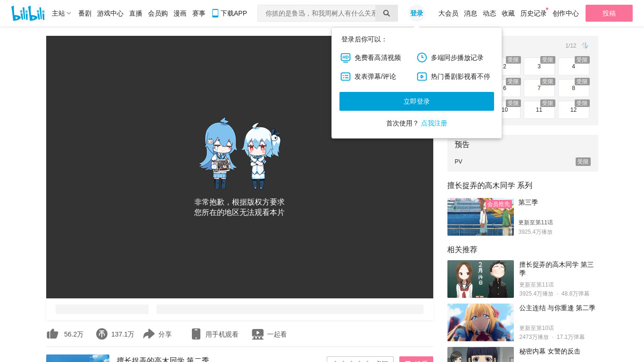Click the phone icon beside 下载APP
Viewport: 644px width, 362px height.
pyautogui.click(x=215, y=13)
